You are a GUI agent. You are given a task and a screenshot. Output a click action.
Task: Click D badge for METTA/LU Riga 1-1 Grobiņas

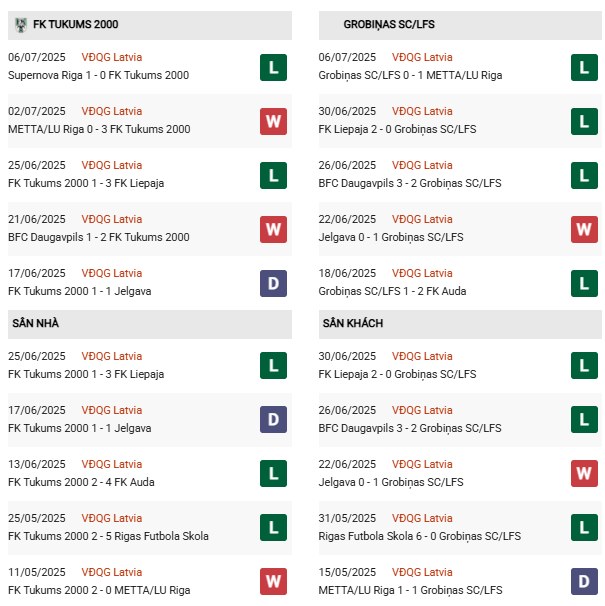584,582
